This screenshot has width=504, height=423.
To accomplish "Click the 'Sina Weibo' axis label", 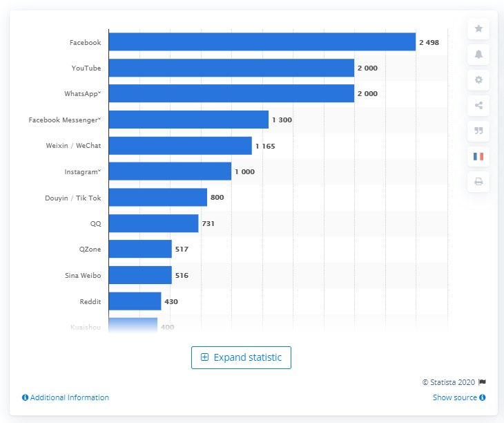I will point(83,276).
